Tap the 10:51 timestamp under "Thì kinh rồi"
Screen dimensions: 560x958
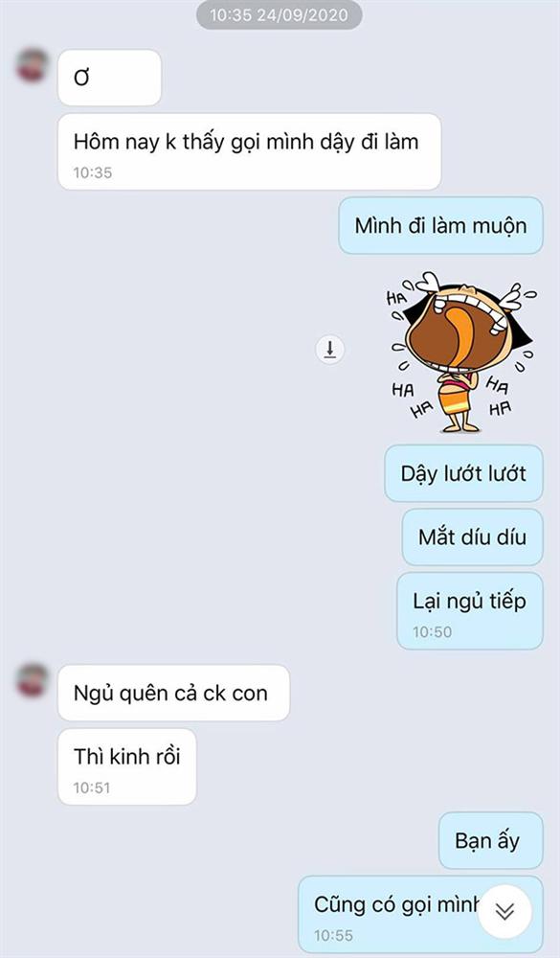[93, 787]
